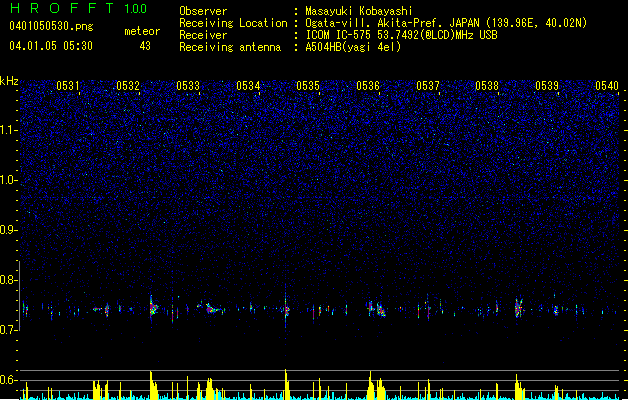Click the 1.0 kHz axis label
Viewport: 629px width, 400px height.
pyautogui.click(x=9, y=180)
